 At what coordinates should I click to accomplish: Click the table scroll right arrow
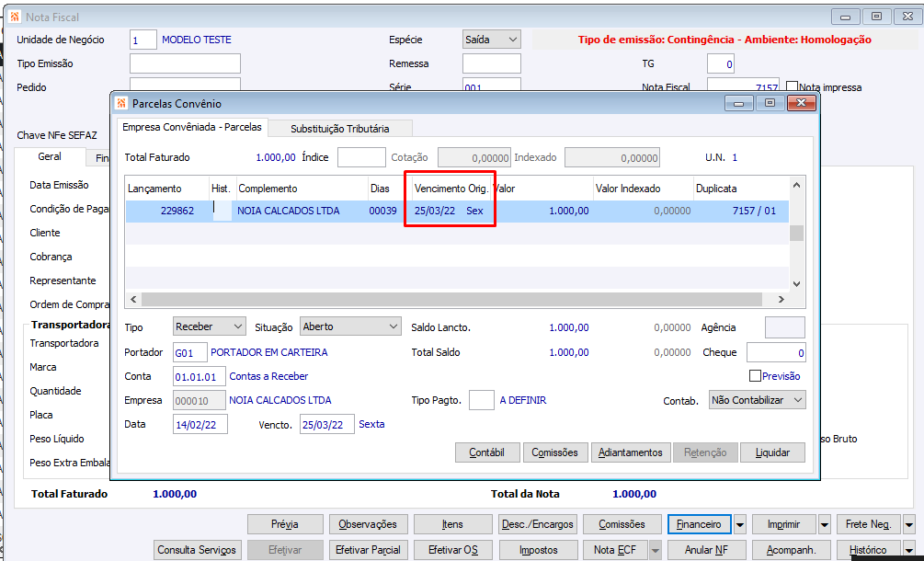tap(781, 300)
